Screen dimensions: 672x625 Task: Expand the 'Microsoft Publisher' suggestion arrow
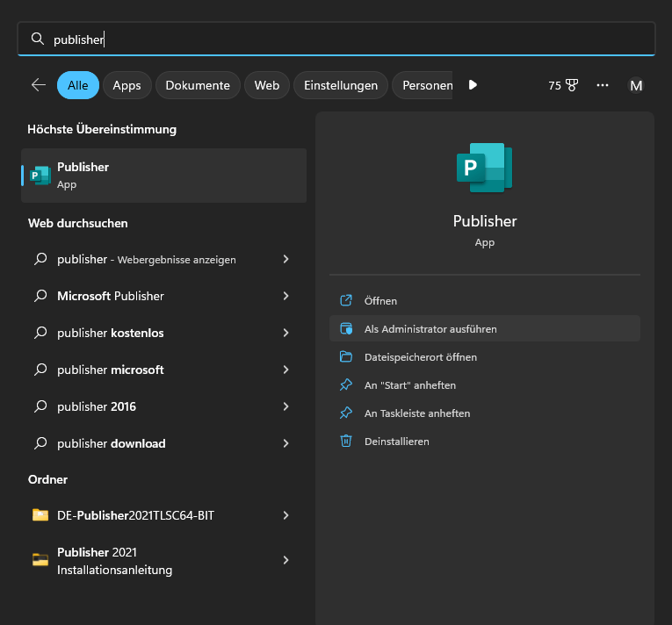[285, 296]
